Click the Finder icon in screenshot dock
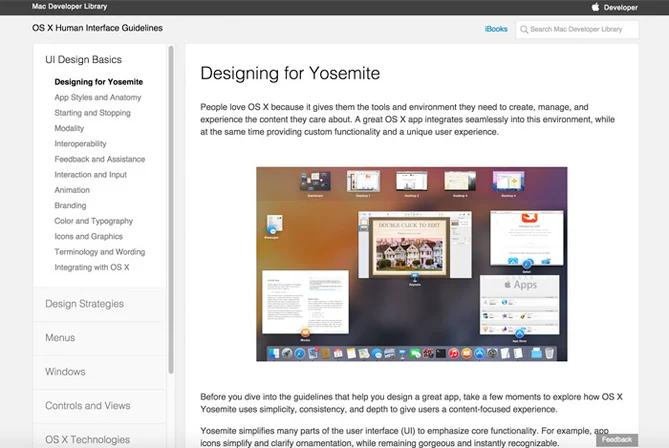This screenshot has width=669, height=448. pyautogui.click(x=274, y=353)
